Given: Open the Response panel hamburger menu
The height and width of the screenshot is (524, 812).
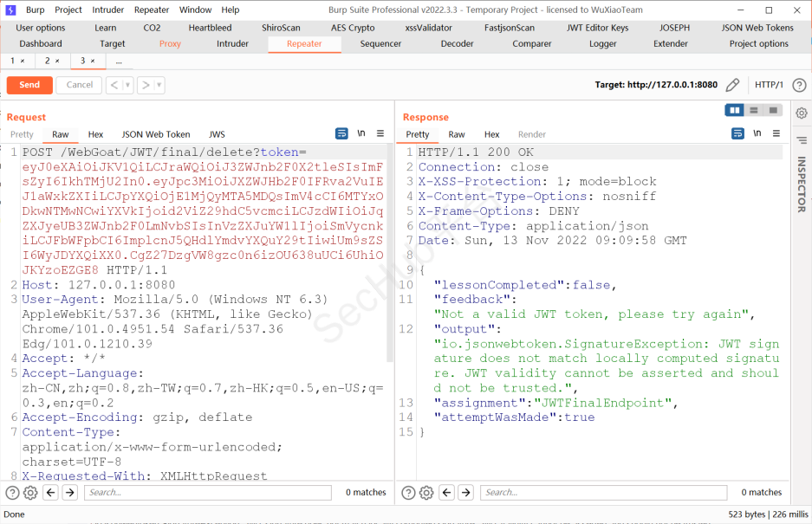Looking at the screenshot, I should tap(776, 134).
